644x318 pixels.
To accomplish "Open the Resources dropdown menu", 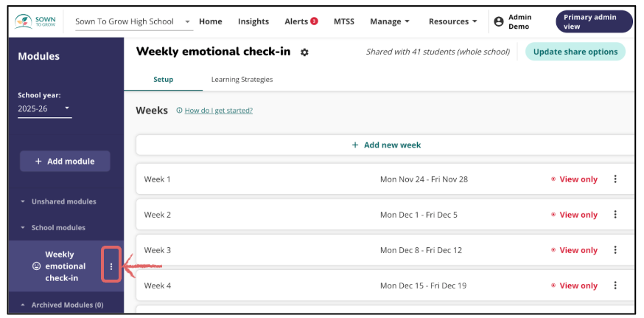I will 452,21.
